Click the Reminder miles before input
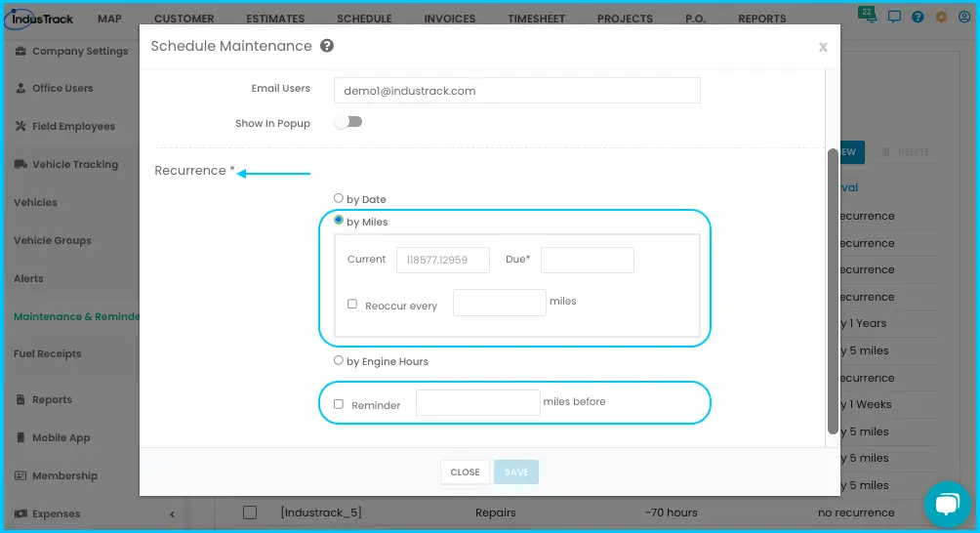Screen dimensions: 980x533 pos(478,402)
